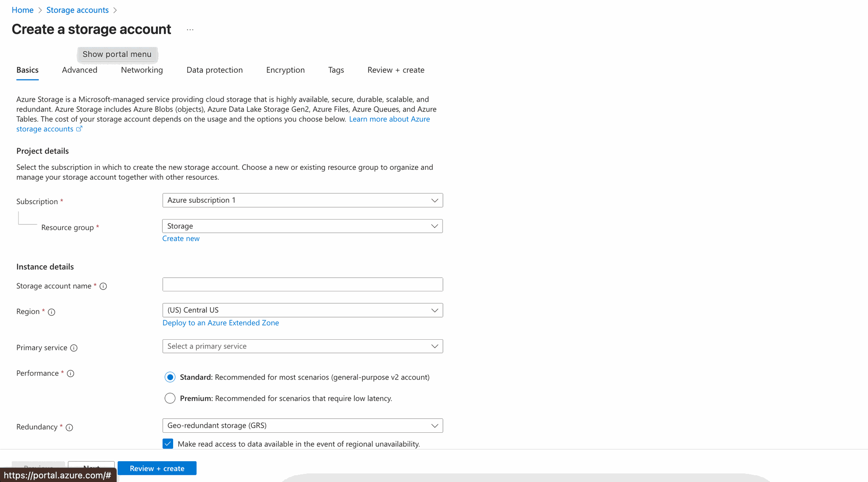This screenshot has width=868, height=482.
Task: Click the Region info icon
Action: (52, 312)
